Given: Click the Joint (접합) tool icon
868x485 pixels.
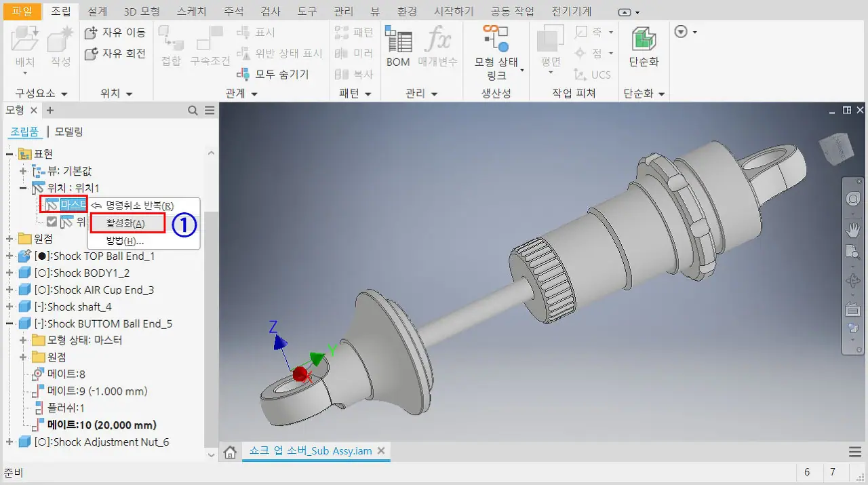Looking at the screenshot, I should (x=171, y=39).
